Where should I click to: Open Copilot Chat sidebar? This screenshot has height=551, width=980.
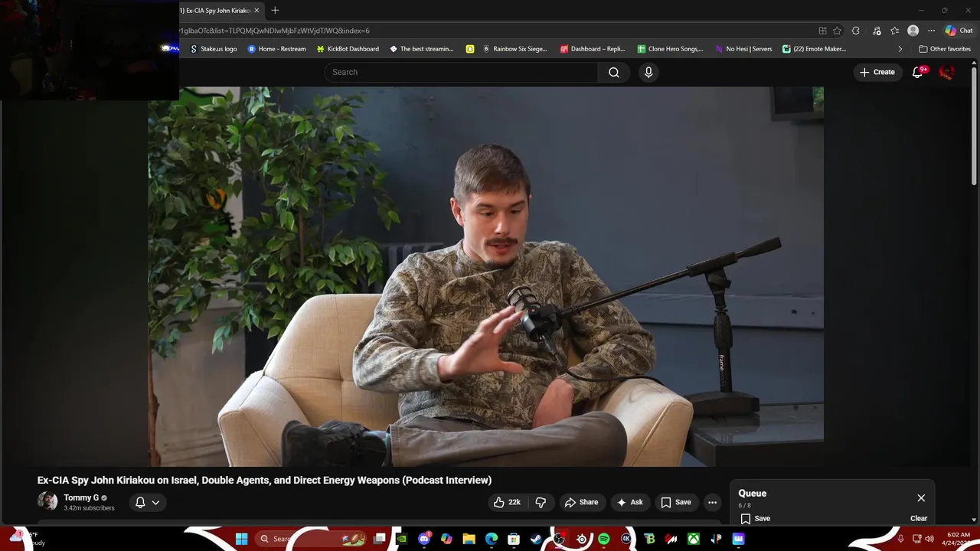click(x=959, y=31)
